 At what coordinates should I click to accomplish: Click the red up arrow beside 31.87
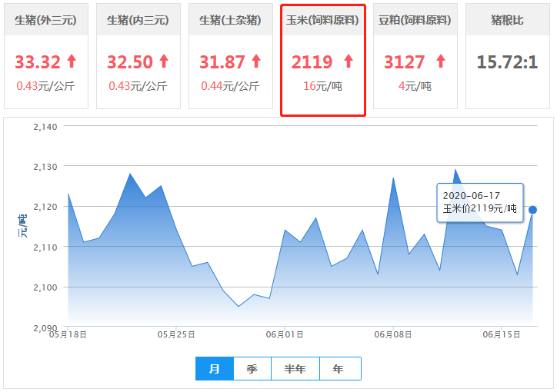click(256, 61)
